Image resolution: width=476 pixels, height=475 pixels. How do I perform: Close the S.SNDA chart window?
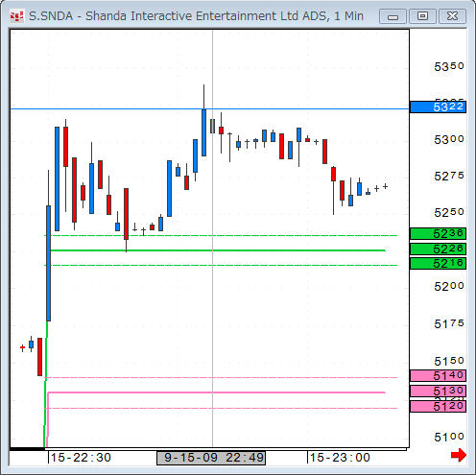452,16
